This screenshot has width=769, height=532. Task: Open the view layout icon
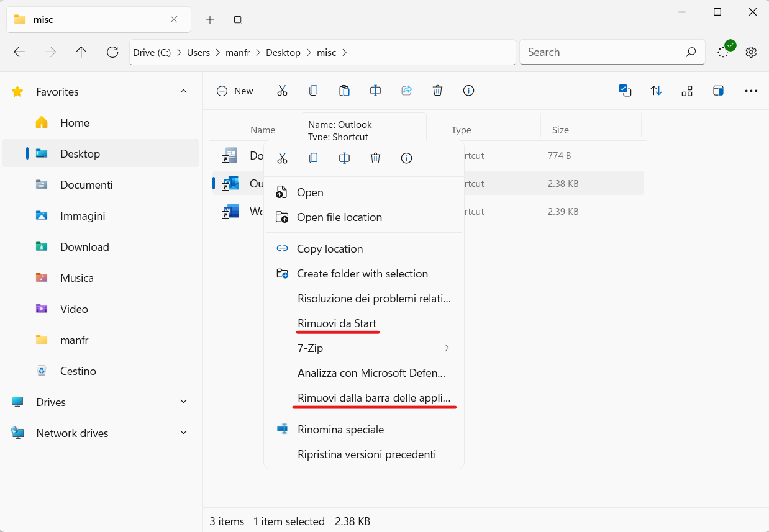point(687,91)
